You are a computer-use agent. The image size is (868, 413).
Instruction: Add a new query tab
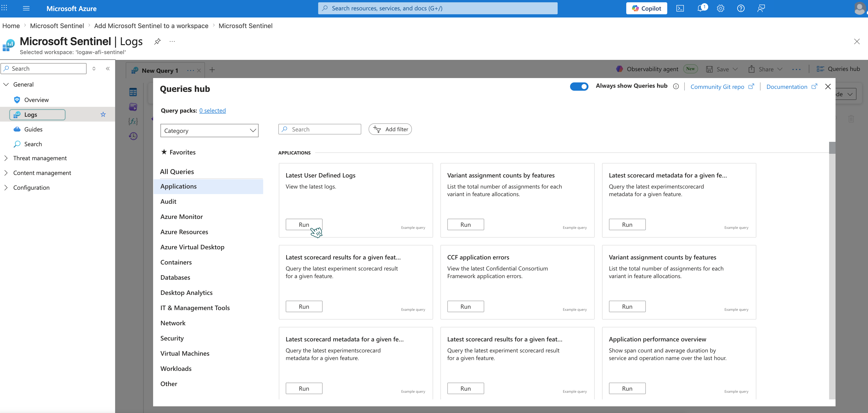coord(212,70)
